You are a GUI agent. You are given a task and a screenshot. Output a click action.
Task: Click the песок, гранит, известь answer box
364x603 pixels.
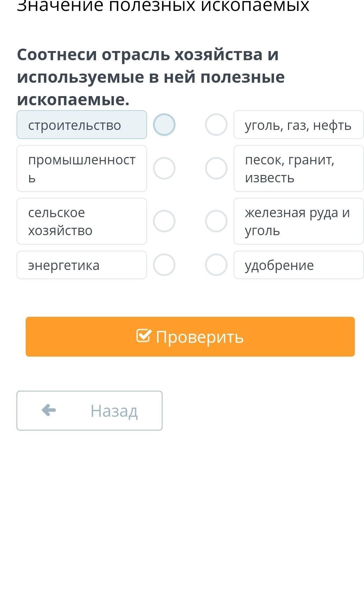298,168
